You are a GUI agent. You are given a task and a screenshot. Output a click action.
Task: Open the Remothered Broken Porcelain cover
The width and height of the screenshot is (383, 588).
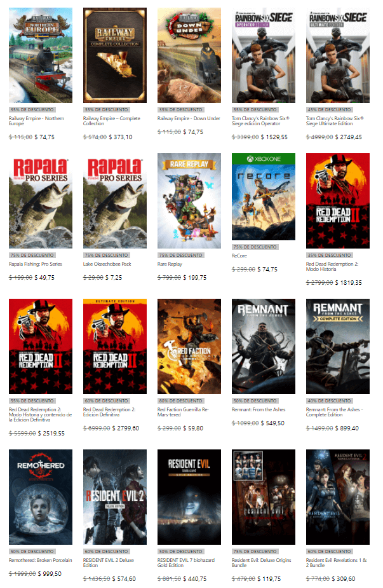pyautogui.click(x=41, y=496)
